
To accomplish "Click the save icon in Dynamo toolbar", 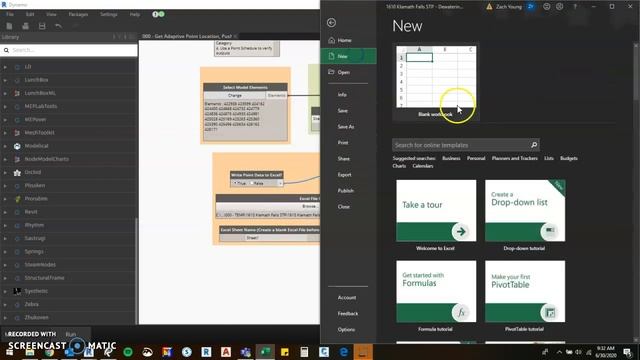I will (42, 26).
